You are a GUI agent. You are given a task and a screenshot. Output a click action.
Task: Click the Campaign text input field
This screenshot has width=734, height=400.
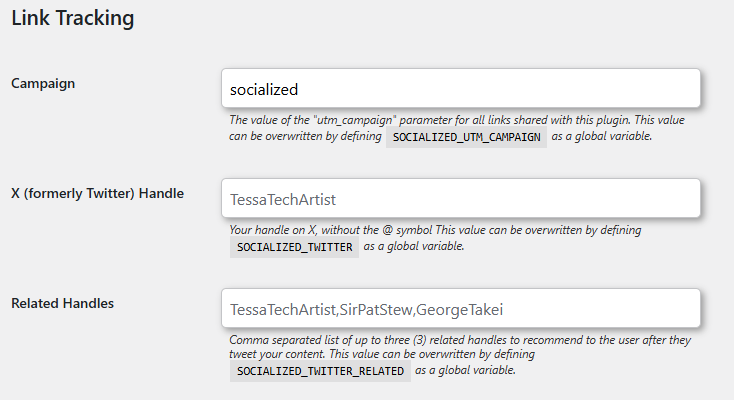pyautogui.click(x=460, y=89)
